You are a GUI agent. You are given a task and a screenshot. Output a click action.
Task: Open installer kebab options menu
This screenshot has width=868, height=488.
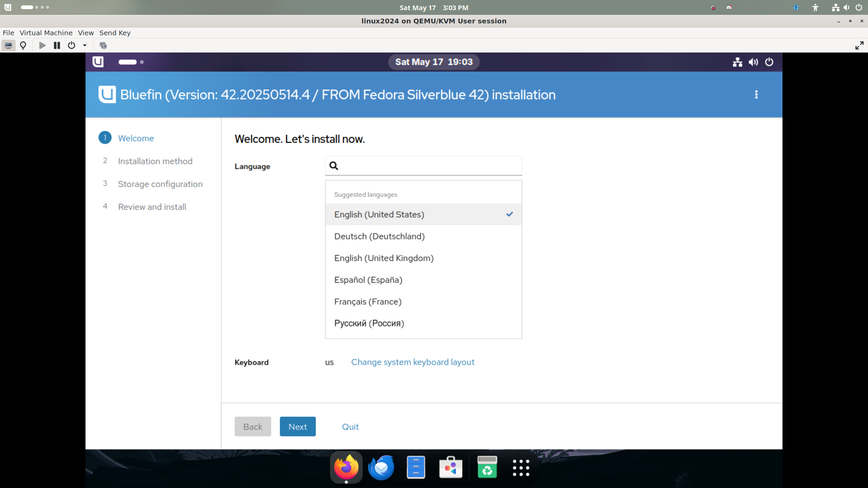click(756, 95)
